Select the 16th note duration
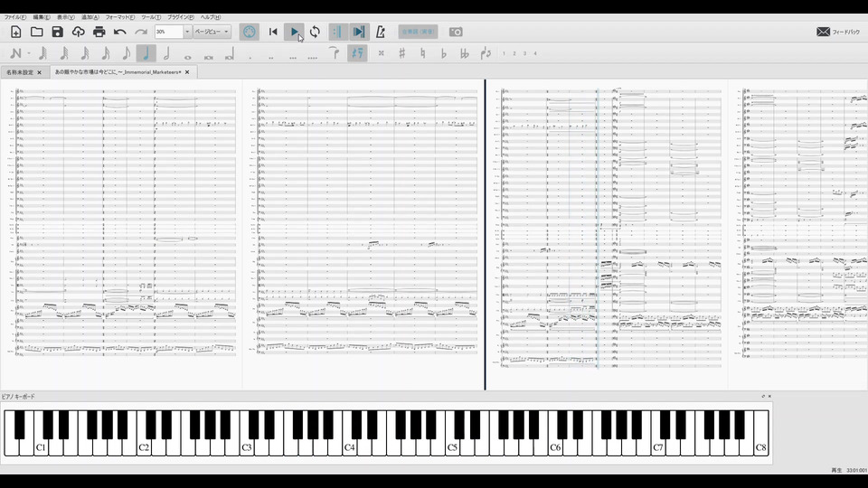The width and height of the screenshot is (868, 488). pyautogui.click(x=105, y=53)
